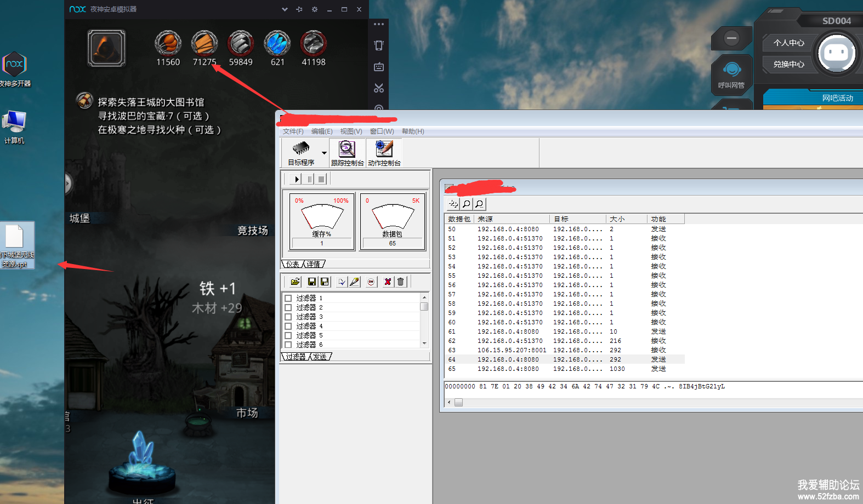Click the filter list scroll down arrow
This screenshot has height=504, width=863.
(x=424, y=343)
